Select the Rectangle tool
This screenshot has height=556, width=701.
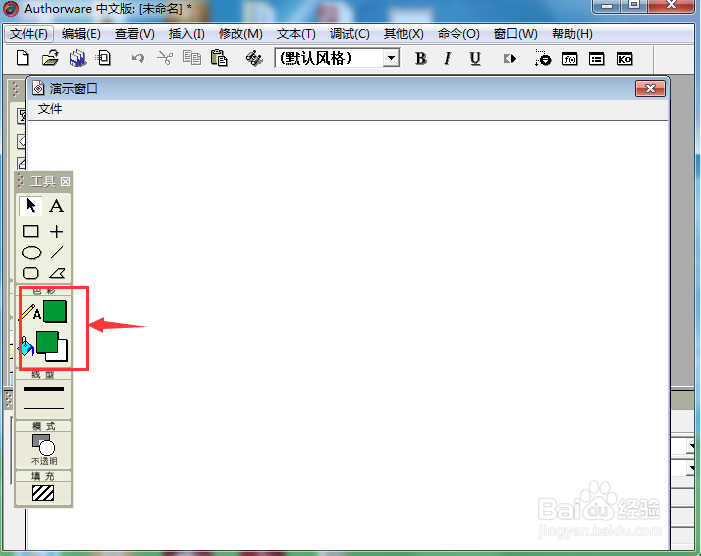tap(30, 231)
